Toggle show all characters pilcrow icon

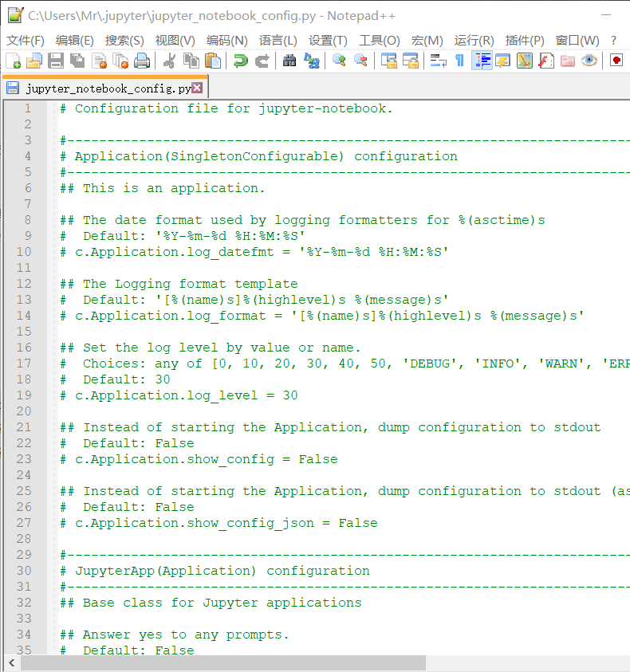coord(460,61)
